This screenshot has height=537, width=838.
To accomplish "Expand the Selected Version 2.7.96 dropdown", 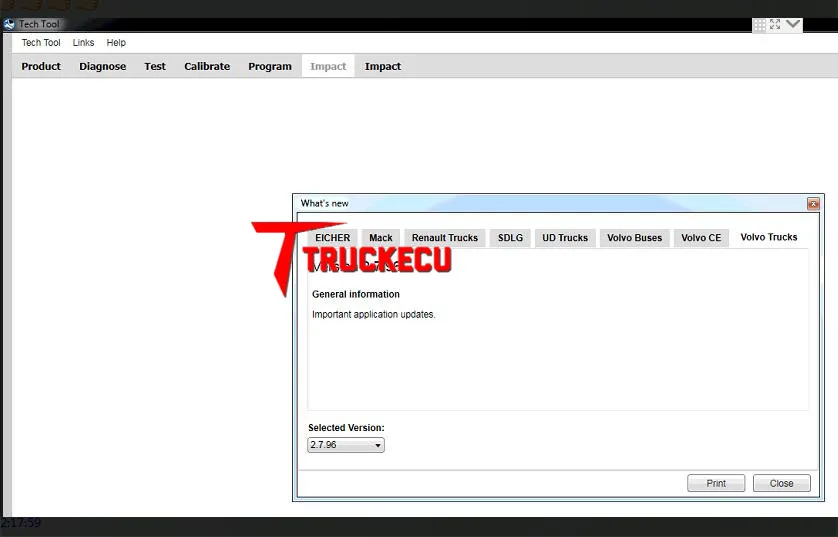I will 346,445.
